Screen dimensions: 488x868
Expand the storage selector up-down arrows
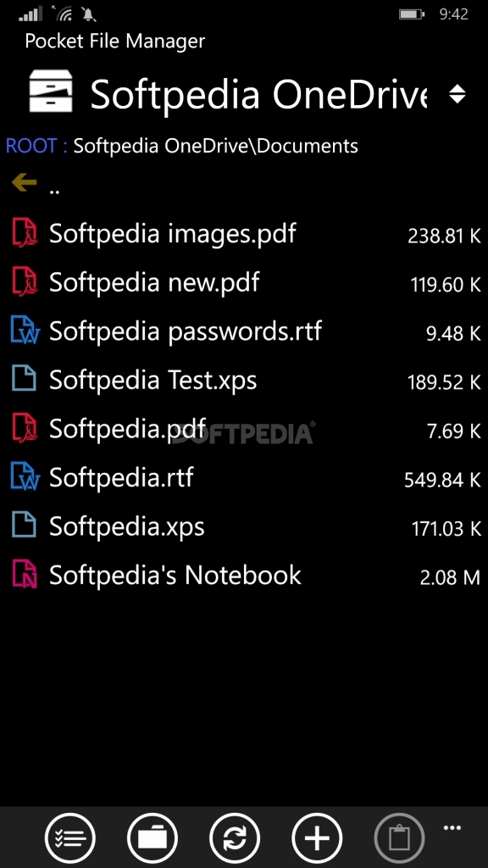pos(457,94)
